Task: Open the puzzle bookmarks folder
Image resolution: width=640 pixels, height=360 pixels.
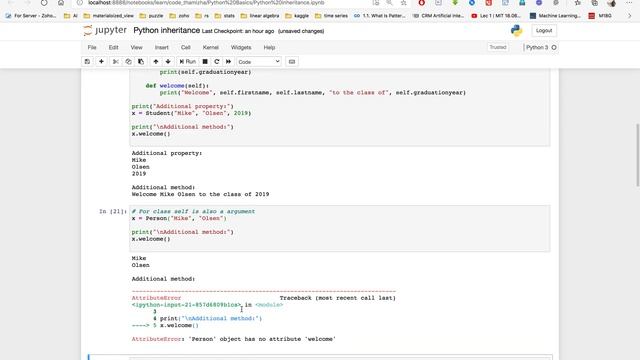Action: pyautogui.click(x=151, y=16)
